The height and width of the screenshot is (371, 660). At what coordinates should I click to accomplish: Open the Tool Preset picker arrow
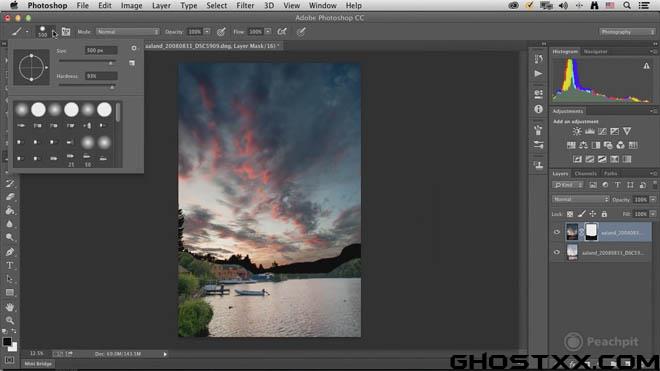point(27,32)
